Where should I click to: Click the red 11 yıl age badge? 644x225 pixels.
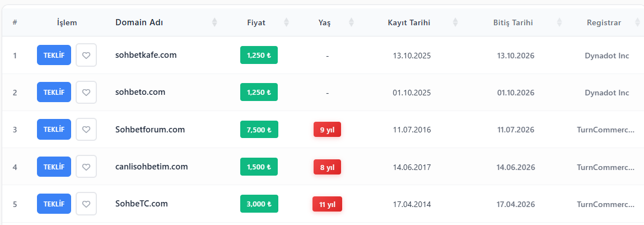click(x=328, y=204)
